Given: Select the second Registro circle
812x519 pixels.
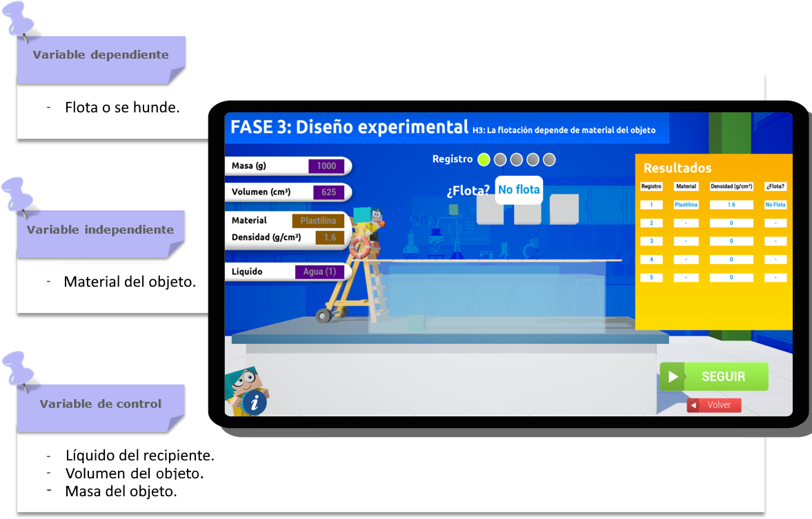Looking at the screenshot, I should pyautogui.click(x=500, y=160).
